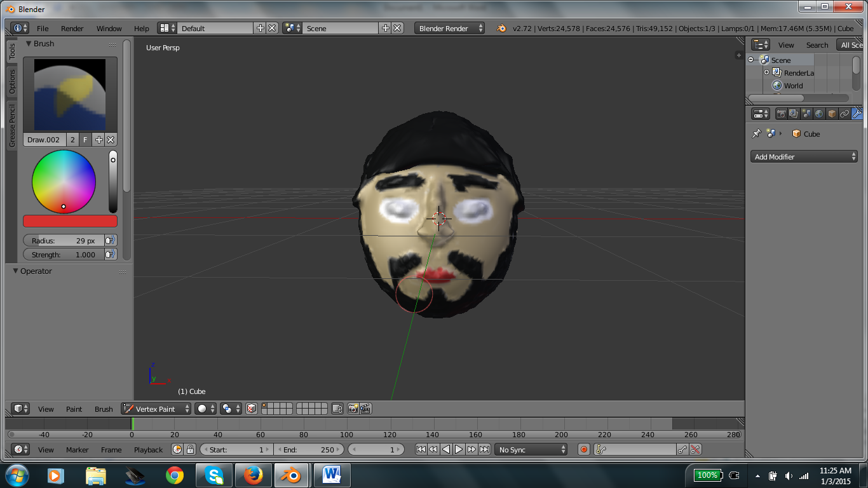Click the outliner Search button
This screenshot has width=868, height=488.
pos(817,44)
